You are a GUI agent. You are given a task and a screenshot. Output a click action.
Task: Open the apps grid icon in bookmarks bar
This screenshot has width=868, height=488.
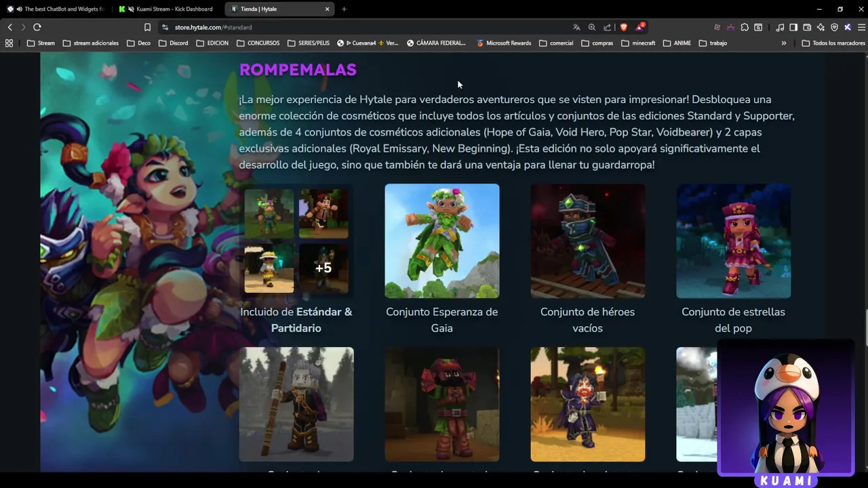click(9, 43)
